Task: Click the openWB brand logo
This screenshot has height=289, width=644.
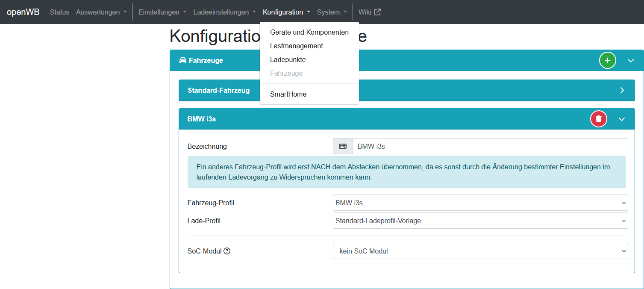Action: (23, 12)
